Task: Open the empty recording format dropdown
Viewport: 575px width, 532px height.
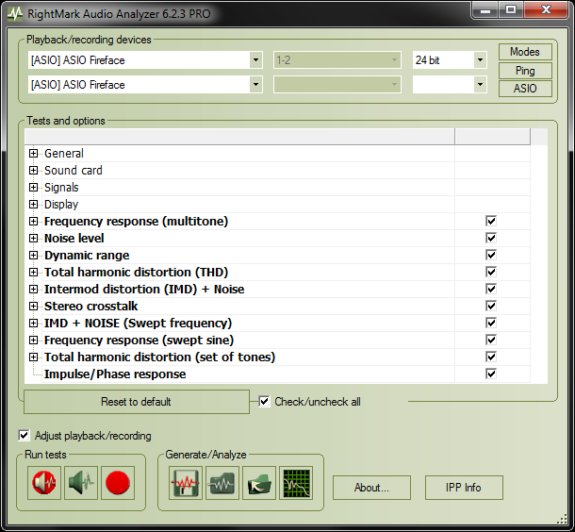Action: tap(480, 85)
